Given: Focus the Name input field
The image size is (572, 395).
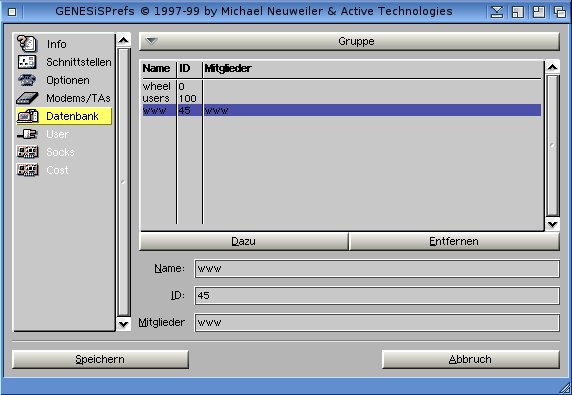Looking at the screenshot, I should [377, 269].
